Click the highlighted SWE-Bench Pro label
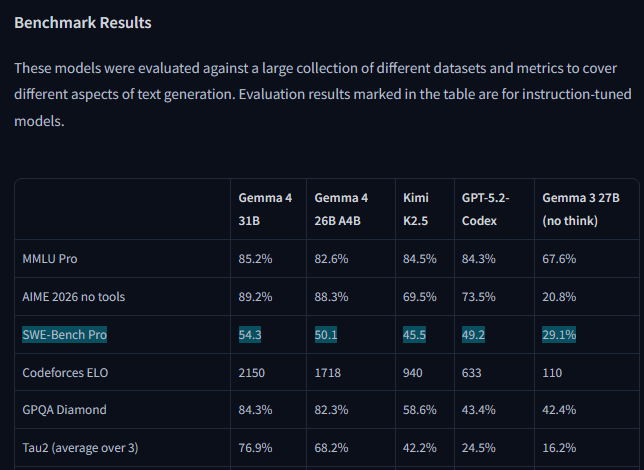The width and height of the screenshot is (644, 470). [x=64, y=334]
